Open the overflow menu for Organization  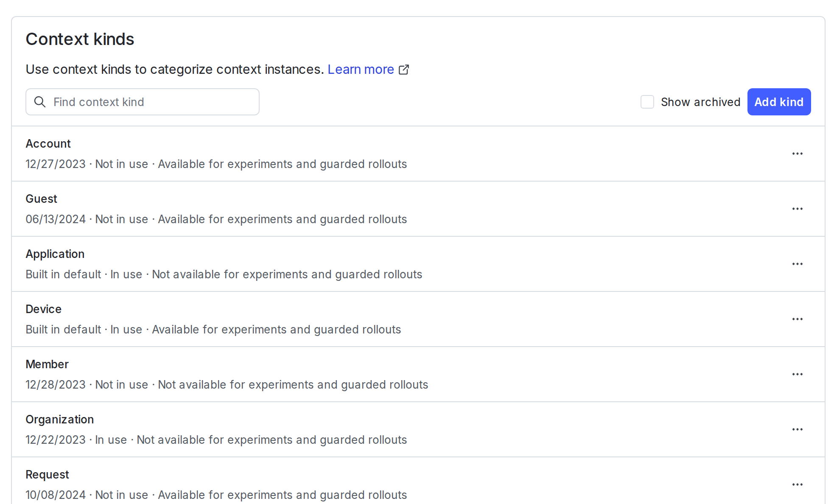pyautogui.click(x=798, y=429)
